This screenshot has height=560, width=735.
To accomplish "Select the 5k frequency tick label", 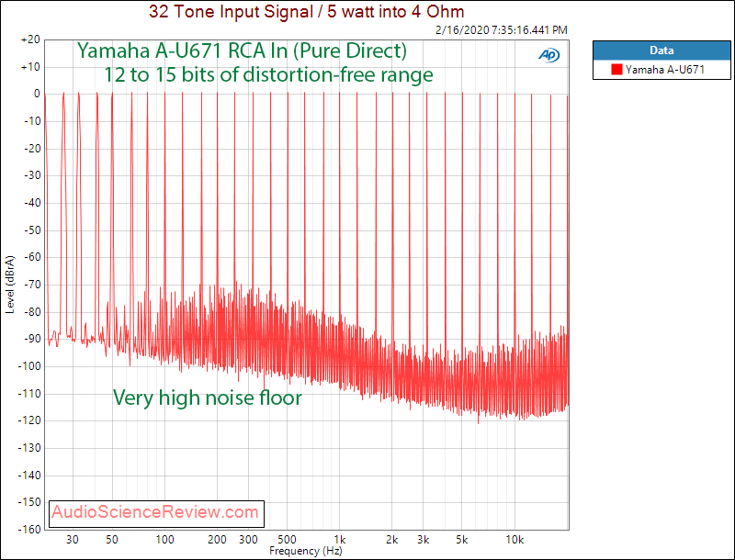I will coord(462,540).
